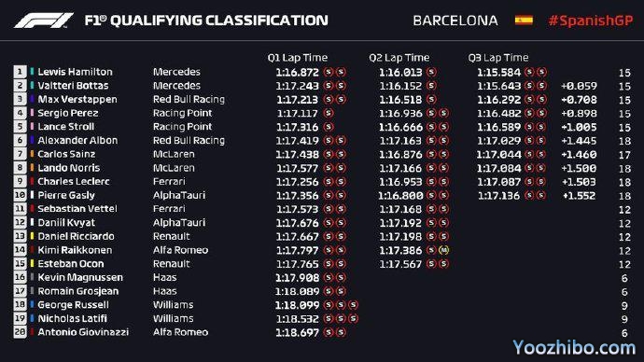Select the Q3 Lap Time column header

click(498, 58)
